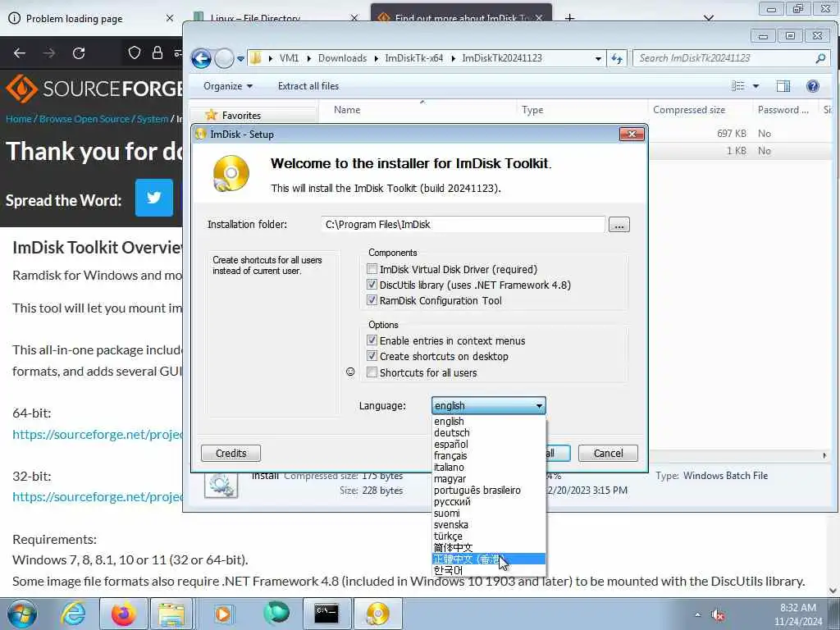Sort by Compressed size column
The width and height of the screenshot is (840, 630).
pyautogui.click(x=689, y=110)
